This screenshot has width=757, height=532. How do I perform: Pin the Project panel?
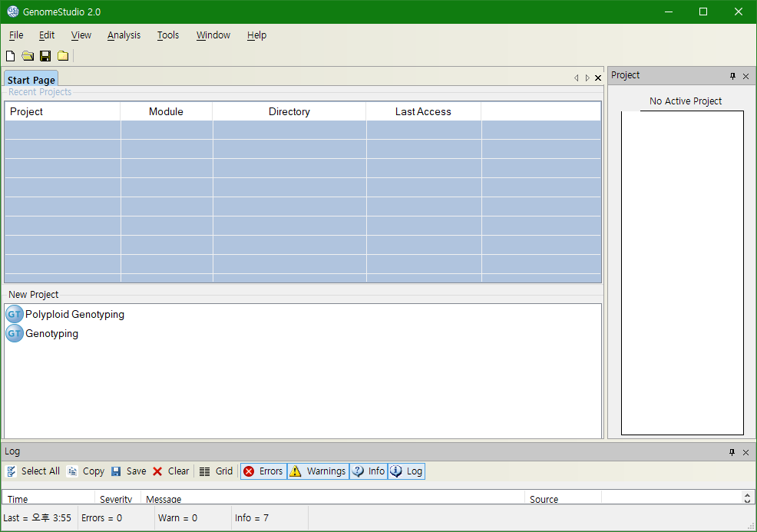click(733, 76)
